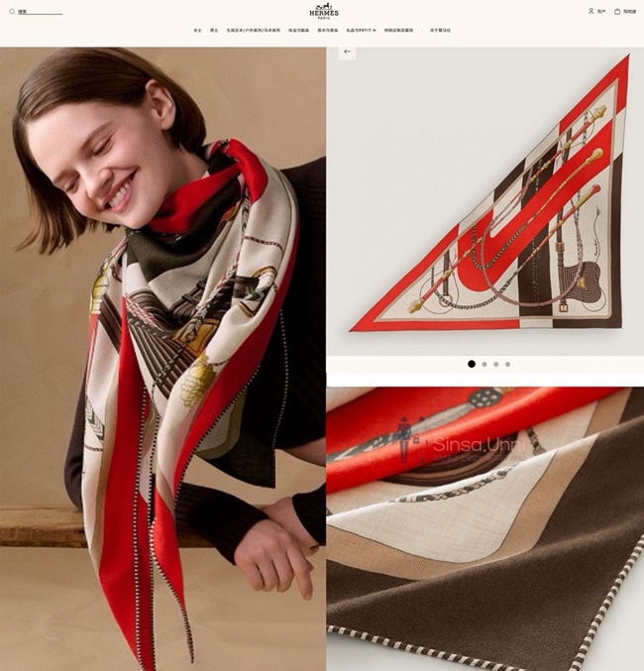Click the Hermès Paris logo
This screenshot has width=644, height=671.
click(x=323, y=11)
